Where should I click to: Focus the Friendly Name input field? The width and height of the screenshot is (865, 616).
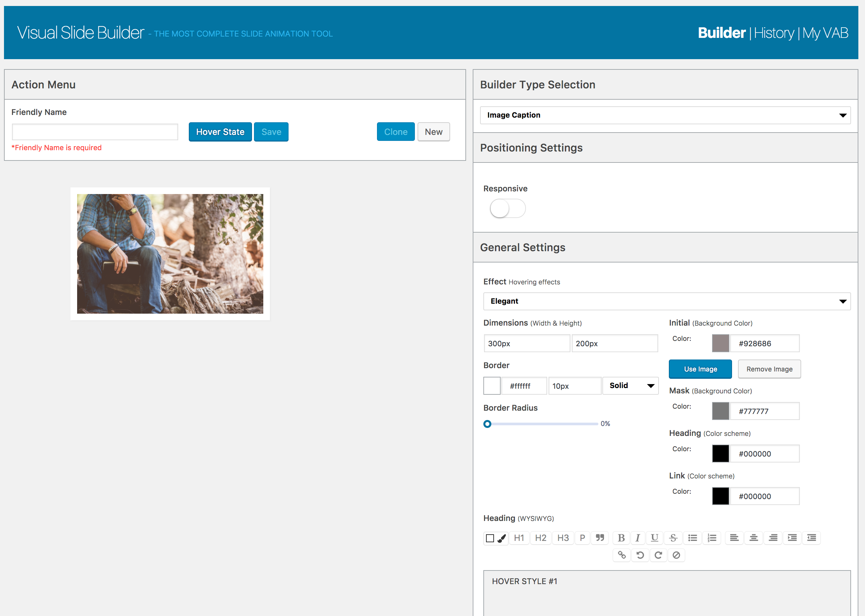pyautogui.click(x=95, y=132)
